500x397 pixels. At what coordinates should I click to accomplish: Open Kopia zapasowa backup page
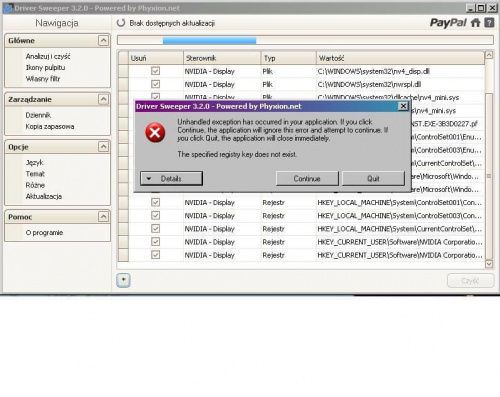tap(50, 127)
